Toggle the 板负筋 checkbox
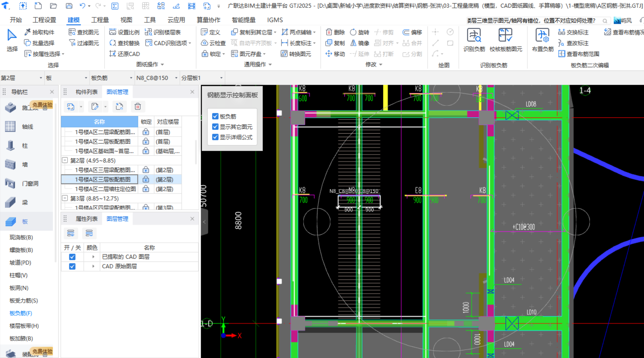The height and width of the screenshot is (358, 644). click(x=215, y=116)
